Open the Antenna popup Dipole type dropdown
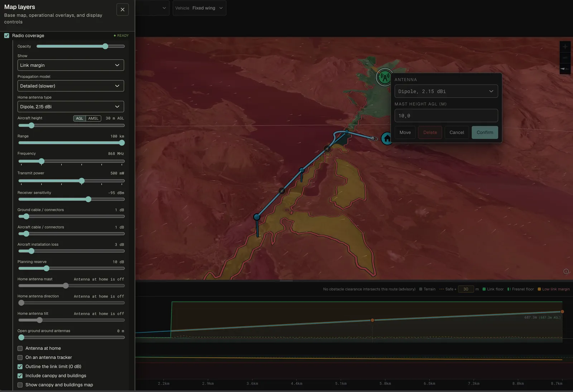The width and height of the screenshot is (573, 392). (446, 91)
